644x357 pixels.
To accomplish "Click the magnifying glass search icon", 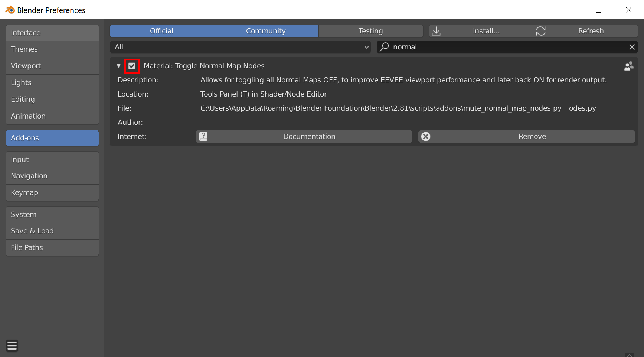I will tap(384, 47).
